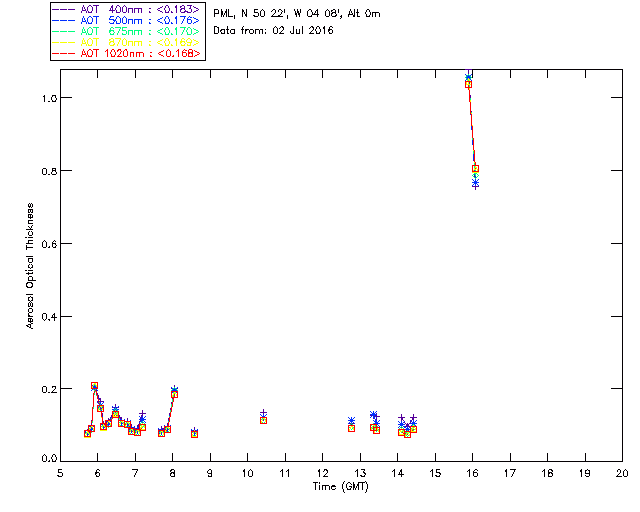Click the isolated data point near 10.5

pos(264,420)
